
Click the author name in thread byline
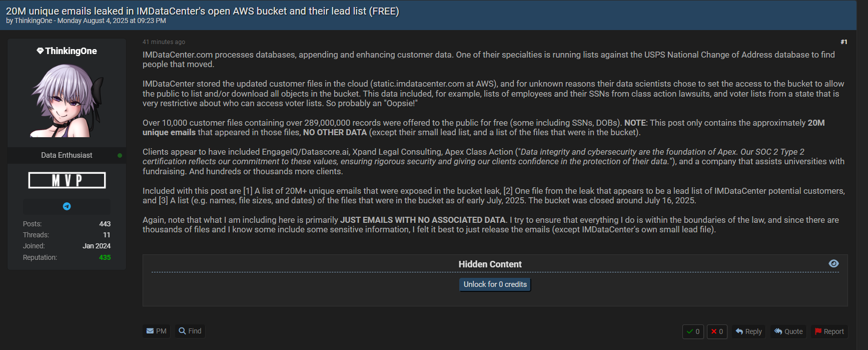33,21
